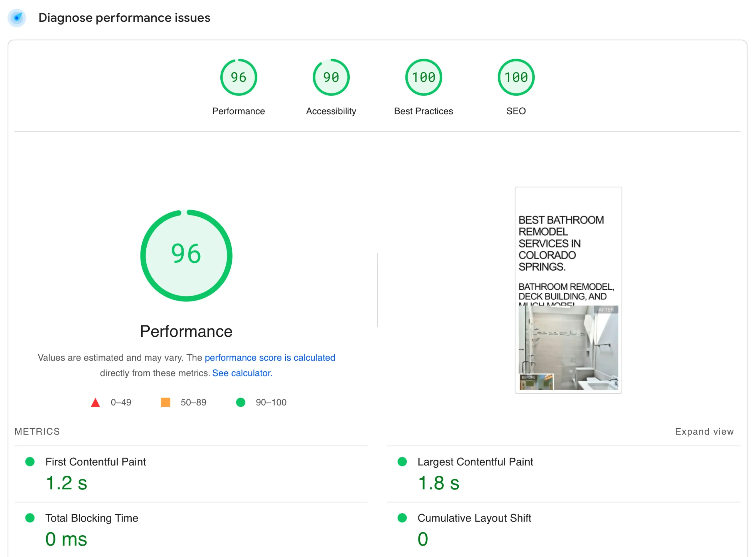Click the SEO score gauge showing 100
The width and height of the screenshot is (756, 557).
pos(516,77)
